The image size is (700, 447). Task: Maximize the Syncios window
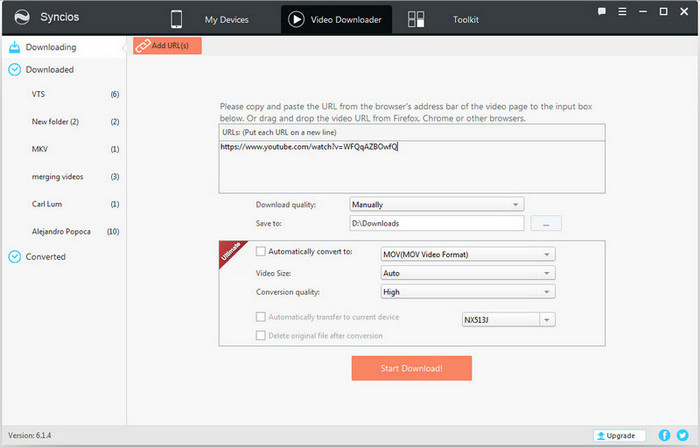pos(663,12)
